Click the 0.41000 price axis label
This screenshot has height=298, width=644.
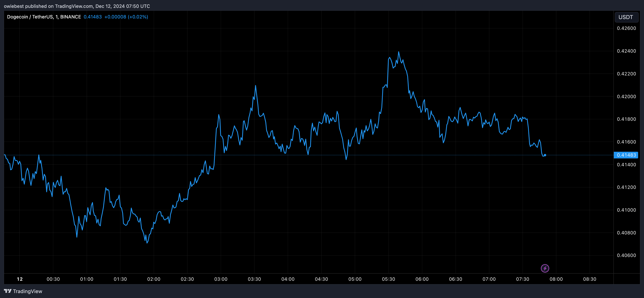(626, 210)
